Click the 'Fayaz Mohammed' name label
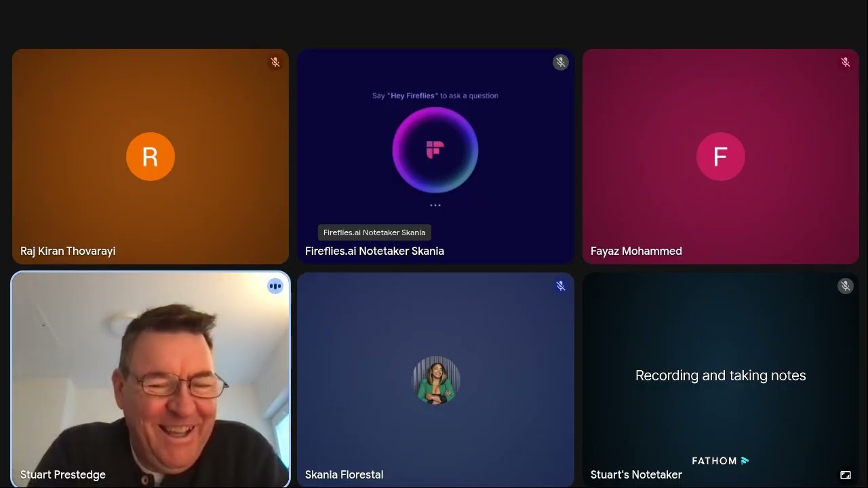 (636, 251)
